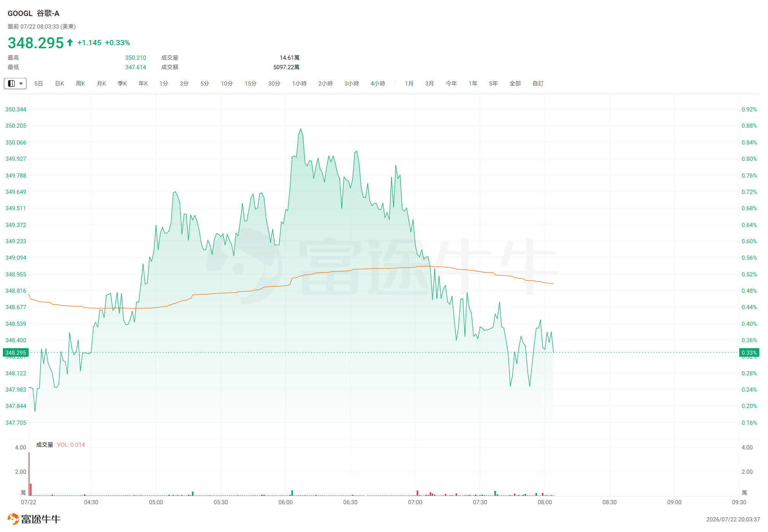Select the 4小時 interval

pos(378,83)
